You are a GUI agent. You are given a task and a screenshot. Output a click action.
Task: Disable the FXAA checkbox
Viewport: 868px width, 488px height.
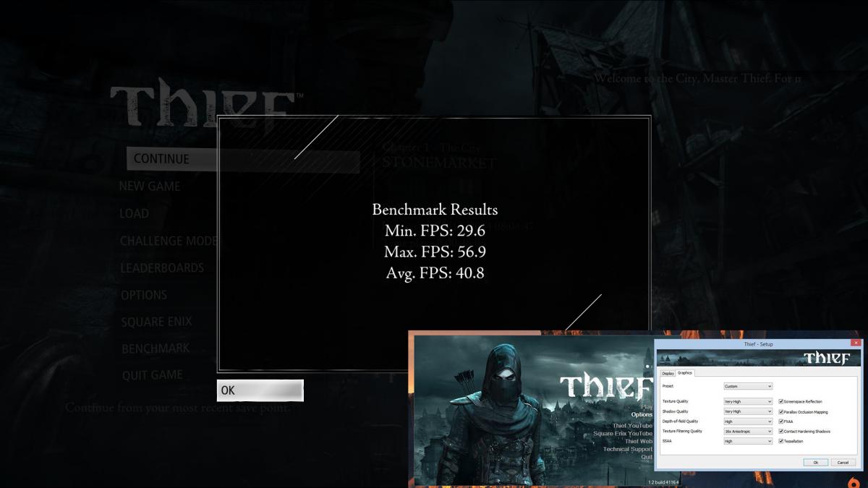click(x=781, y=421)
